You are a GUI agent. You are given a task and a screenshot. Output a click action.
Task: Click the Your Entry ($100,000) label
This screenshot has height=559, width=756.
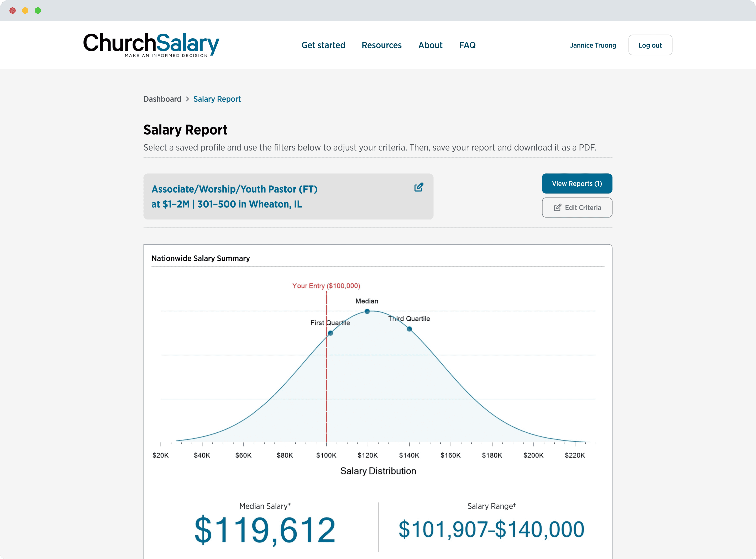coord(326,286)
